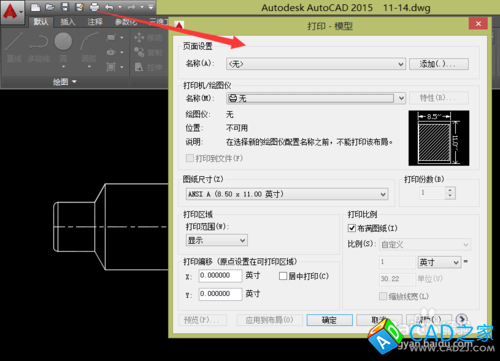Select the 复制 copy tool

click(x=148, y=52)
